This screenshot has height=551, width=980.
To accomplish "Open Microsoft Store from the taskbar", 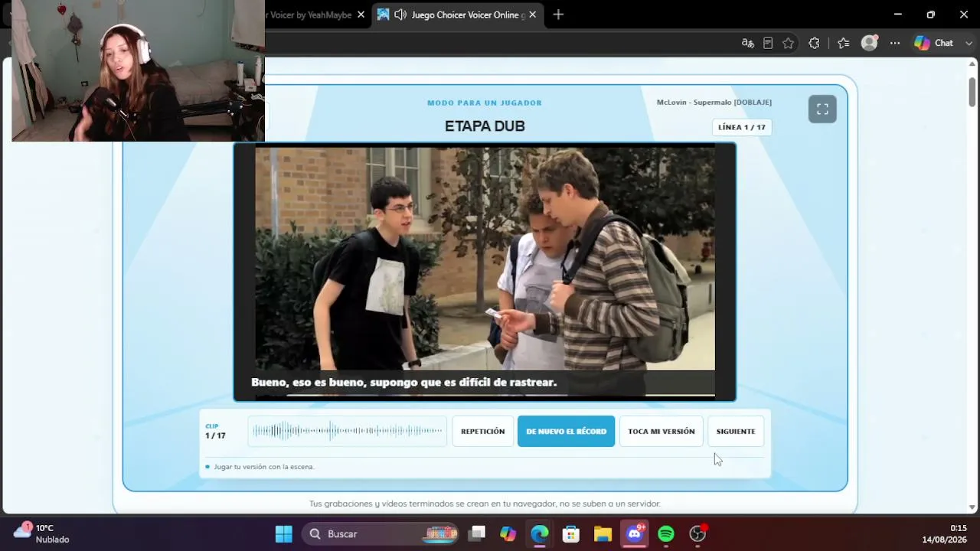I will tap(571, 533).
